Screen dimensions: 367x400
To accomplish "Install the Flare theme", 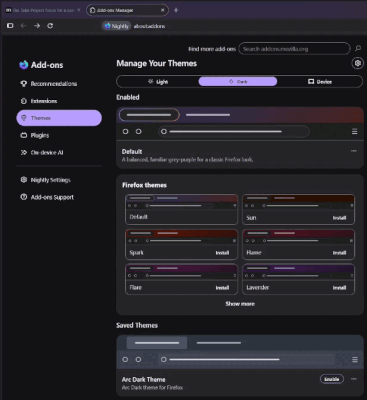I will pos(222,288).
